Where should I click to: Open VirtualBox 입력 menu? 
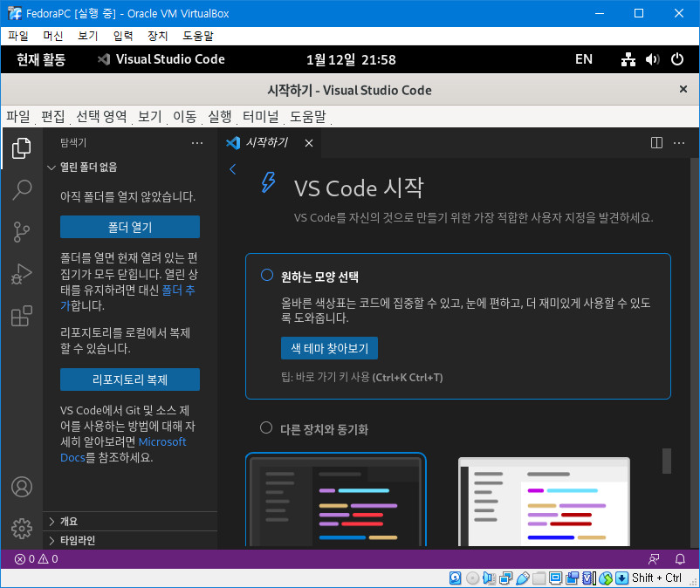[123, 36]
